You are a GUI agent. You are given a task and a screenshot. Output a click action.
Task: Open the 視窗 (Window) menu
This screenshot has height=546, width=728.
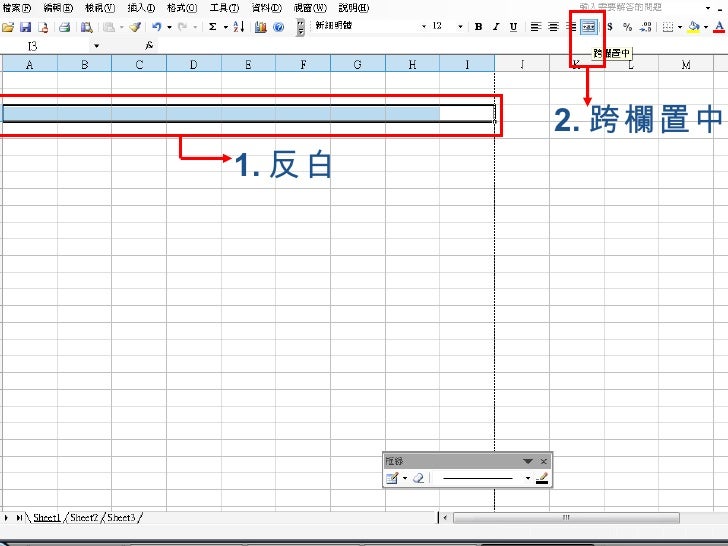tap(310, 8)
